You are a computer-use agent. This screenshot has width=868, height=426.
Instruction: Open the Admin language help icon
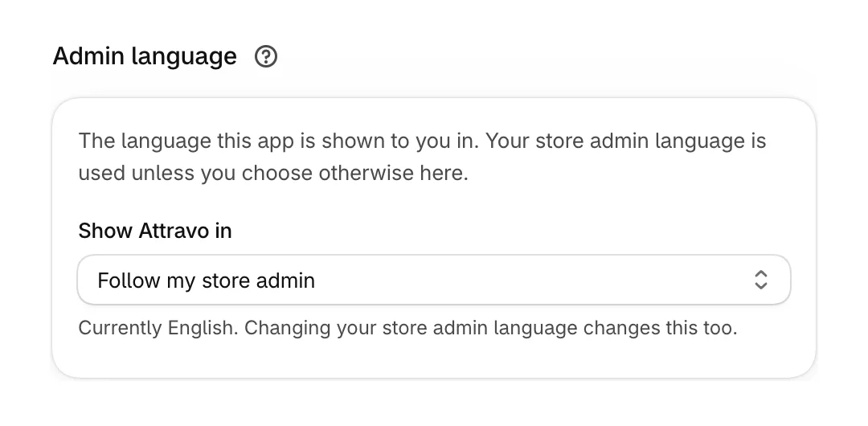coord(266,56)
